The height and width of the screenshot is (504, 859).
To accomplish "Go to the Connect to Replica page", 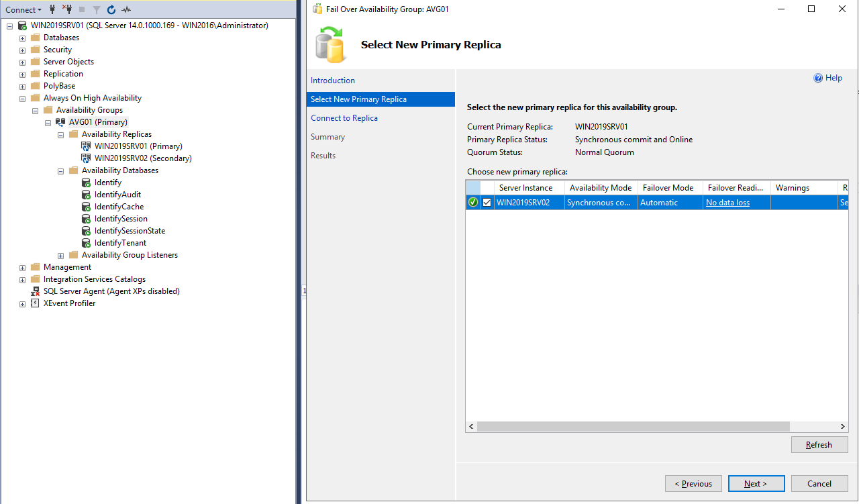I will click(344, 118).
